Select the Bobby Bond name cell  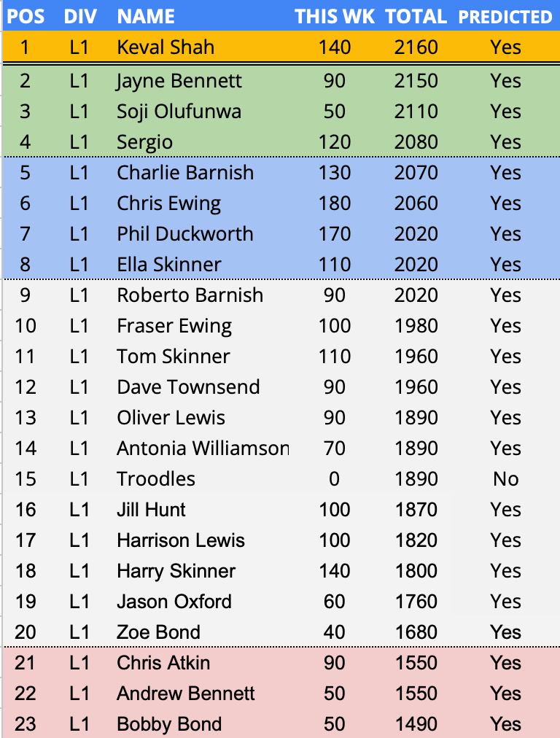169,724
